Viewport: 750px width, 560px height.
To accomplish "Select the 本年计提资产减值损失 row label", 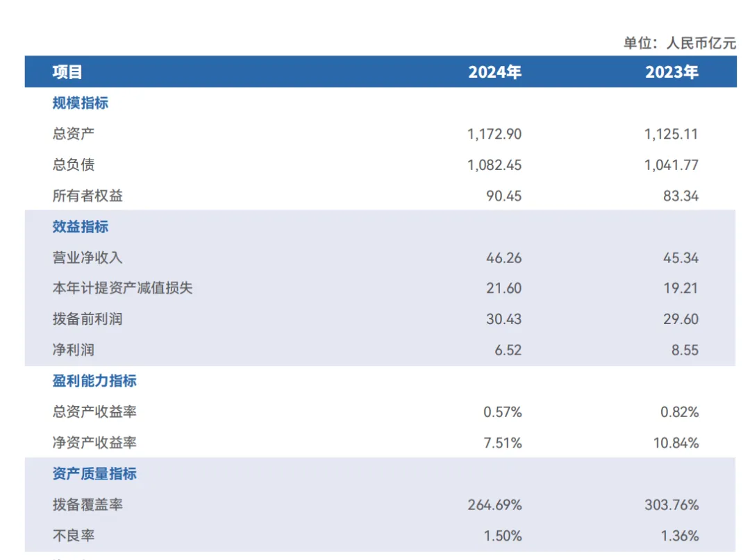I will (x=122, y=288).
